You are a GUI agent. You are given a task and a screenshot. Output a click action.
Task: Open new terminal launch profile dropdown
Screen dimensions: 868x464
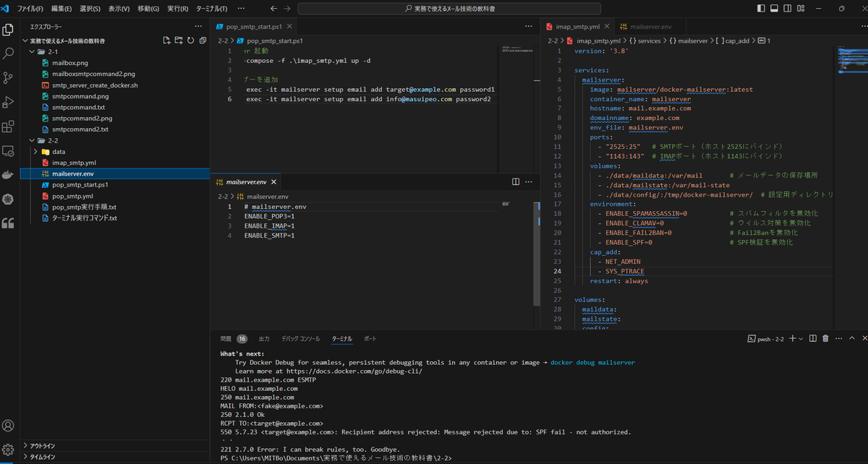pos(801,338)
